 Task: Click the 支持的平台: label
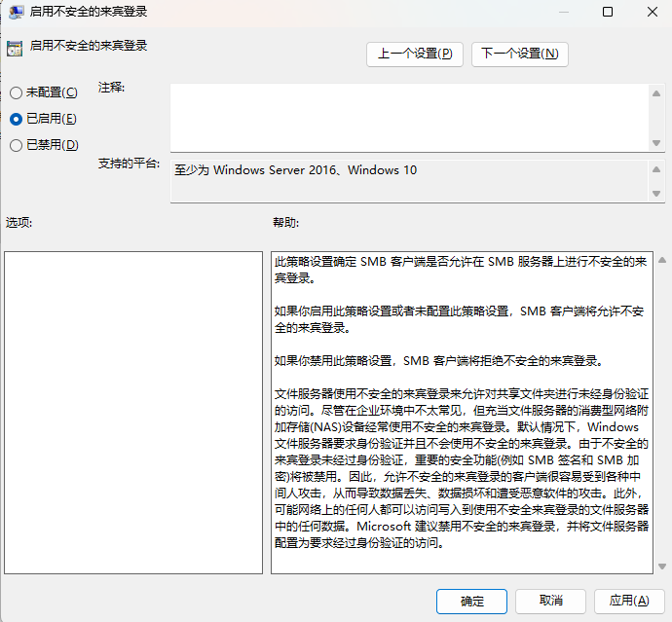[129, 164]
